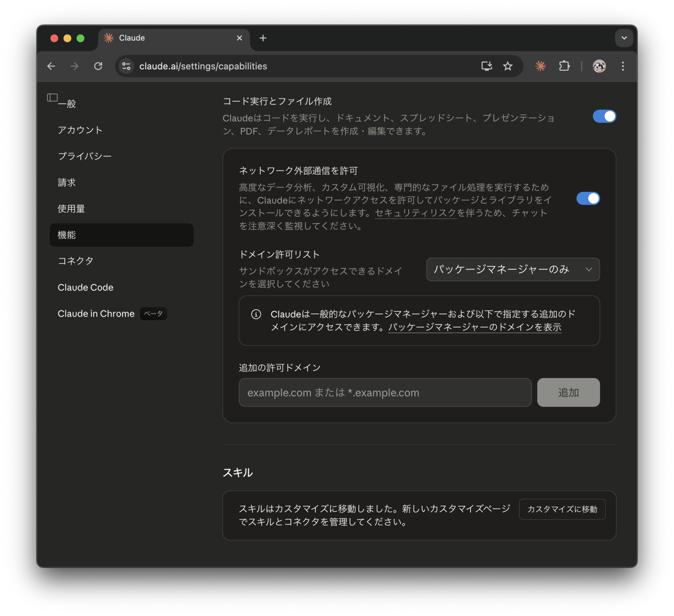Collapse the sidebar using the panel icon
The image size is (674, 616).
tap(51, 97)
